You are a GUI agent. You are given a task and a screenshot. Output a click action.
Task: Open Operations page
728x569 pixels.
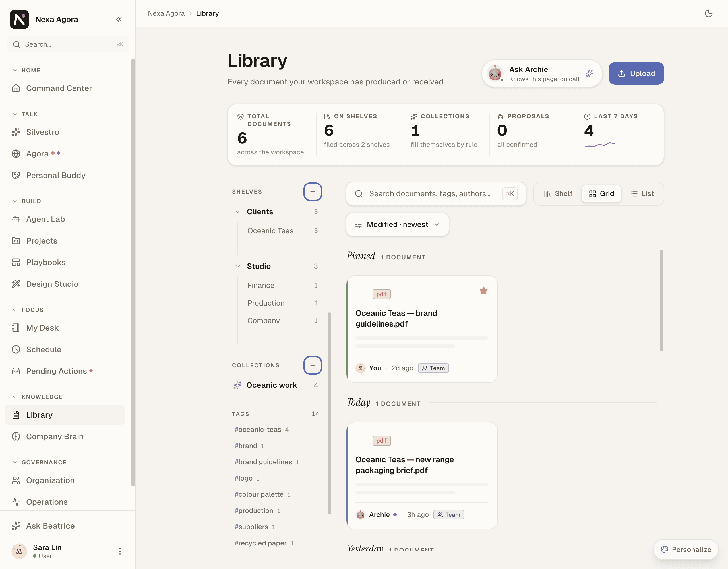coord(65,502)
